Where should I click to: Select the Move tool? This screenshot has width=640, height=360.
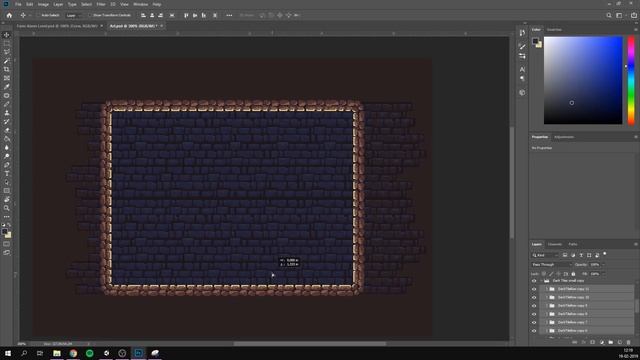tap(7, 35)
